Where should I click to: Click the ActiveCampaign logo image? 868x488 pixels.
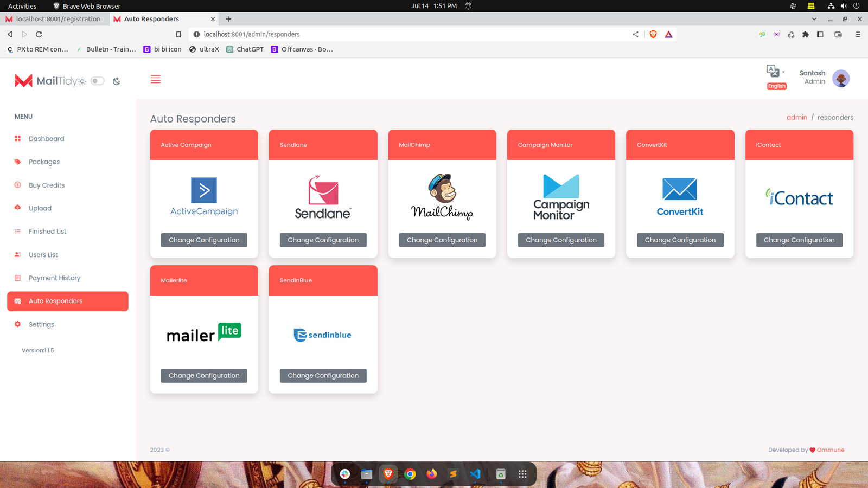click(x=204, y=197)
